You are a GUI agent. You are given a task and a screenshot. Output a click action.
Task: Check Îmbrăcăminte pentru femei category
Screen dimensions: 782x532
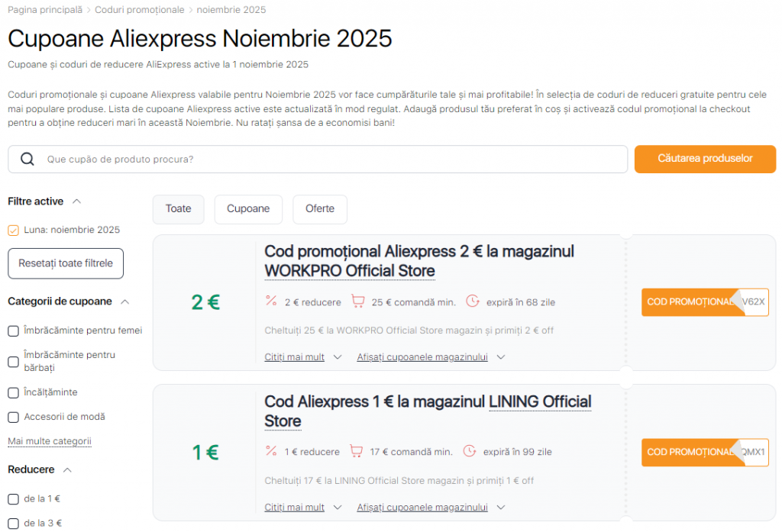(13, 330)
